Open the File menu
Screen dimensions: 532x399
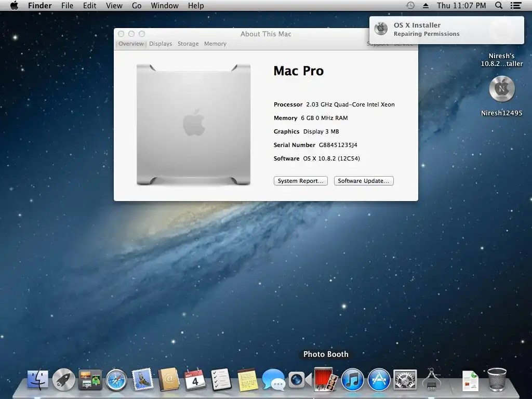click(x=67, y=5)
